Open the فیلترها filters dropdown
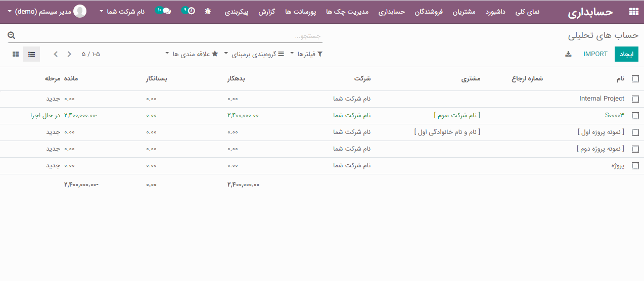The height and width of the screenshot is (281, 644). click(x=306, y=54)
